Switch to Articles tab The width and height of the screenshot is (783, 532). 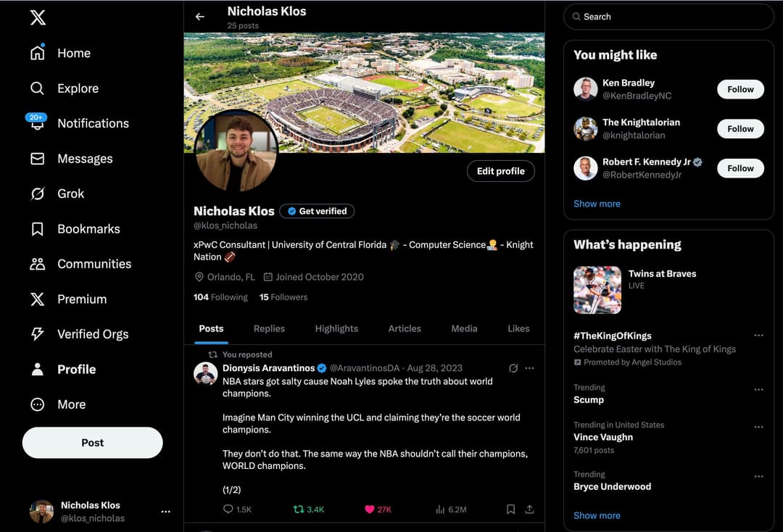(405, 329)
